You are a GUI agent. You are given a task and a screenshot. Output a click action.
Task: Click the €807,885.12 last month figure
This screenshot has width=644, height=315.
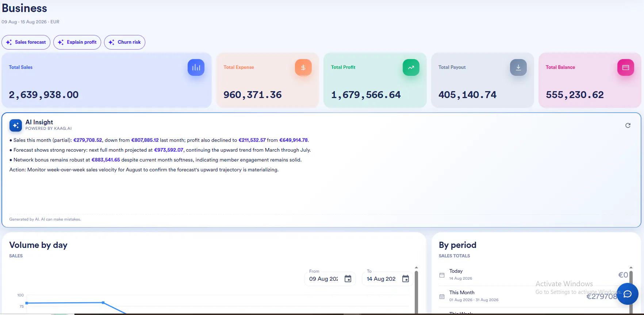pyautogui.click(x=145, y=140)
